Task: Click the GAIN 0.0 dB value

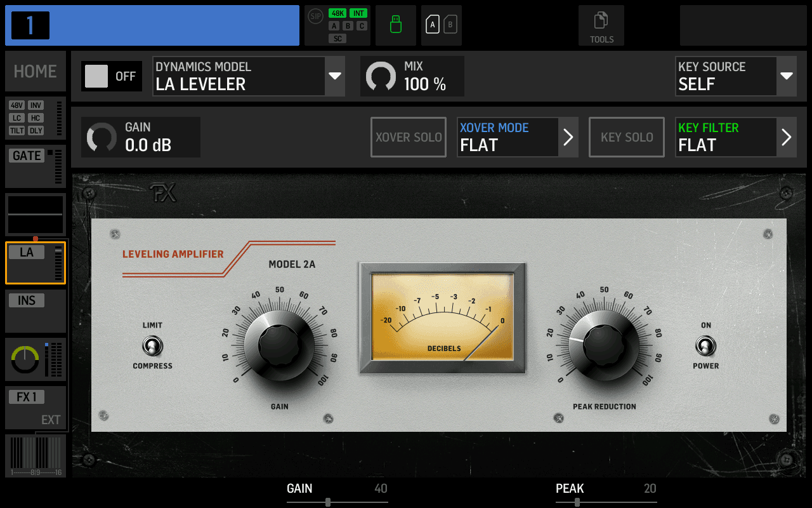Action: click(148, 145)
